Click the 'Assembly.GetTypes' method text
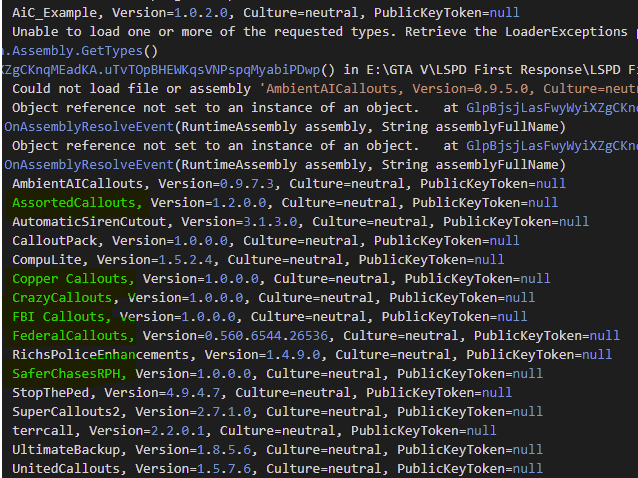 pos(77,51)
